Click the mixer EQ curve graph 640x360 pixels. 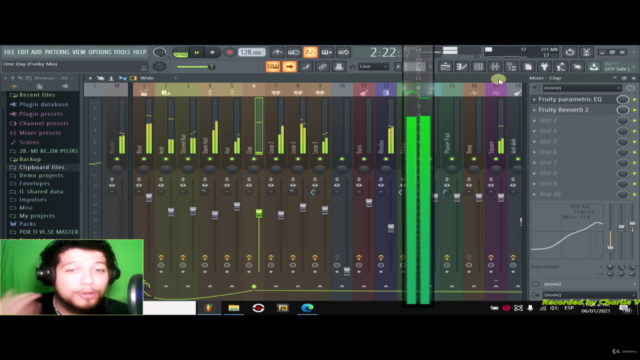coord(567,231)
